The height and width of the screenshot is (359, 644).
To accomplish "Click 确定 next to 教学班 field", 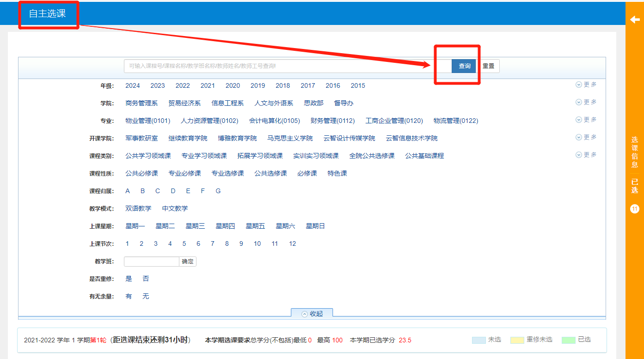I will coord(188,262).
